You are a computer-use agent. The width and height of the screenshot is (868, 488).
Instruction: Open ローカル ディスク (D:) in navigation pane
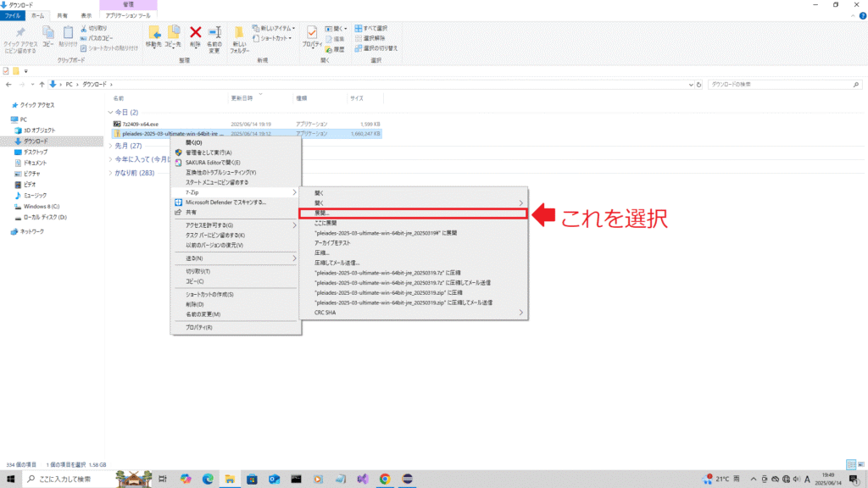(x=45, y=218)
